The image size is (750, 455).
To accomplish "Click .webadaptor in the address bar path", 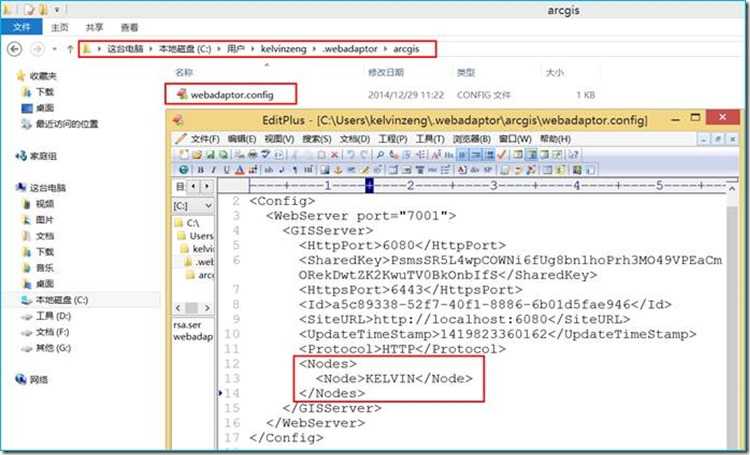I will [350, 49].
